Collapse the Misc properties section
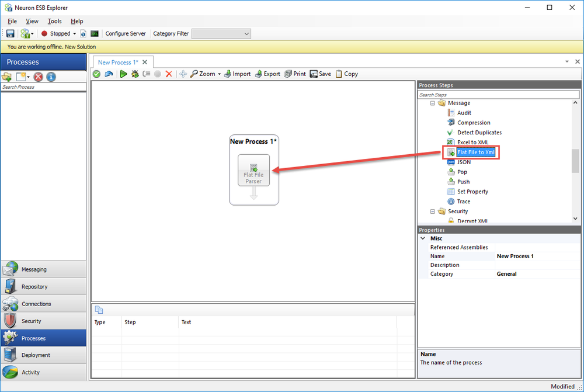Image resolution: width=584 pixels, height=392 pixels. [x=423, y=238]
